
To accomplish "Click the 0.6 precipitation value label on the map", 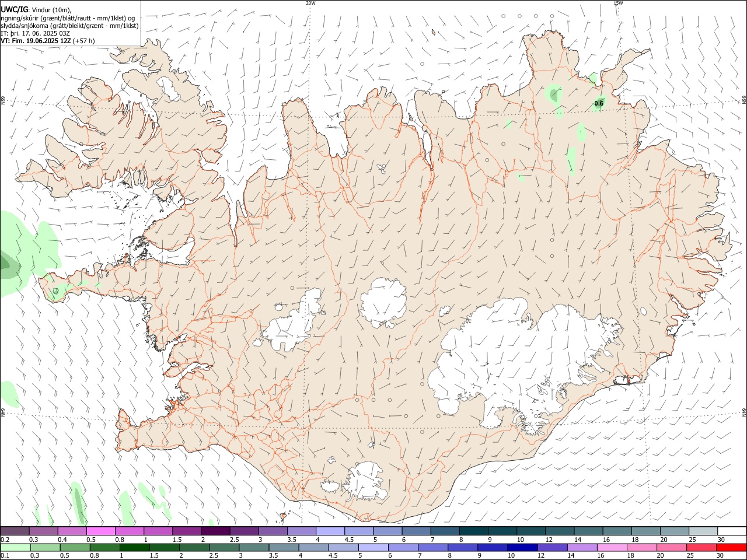I will point(599,103).
